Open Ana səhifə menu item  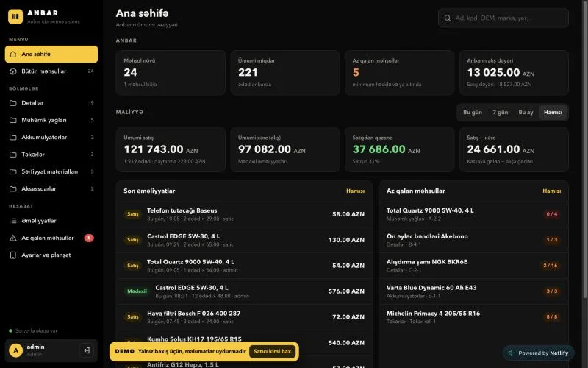click(51, 54)
